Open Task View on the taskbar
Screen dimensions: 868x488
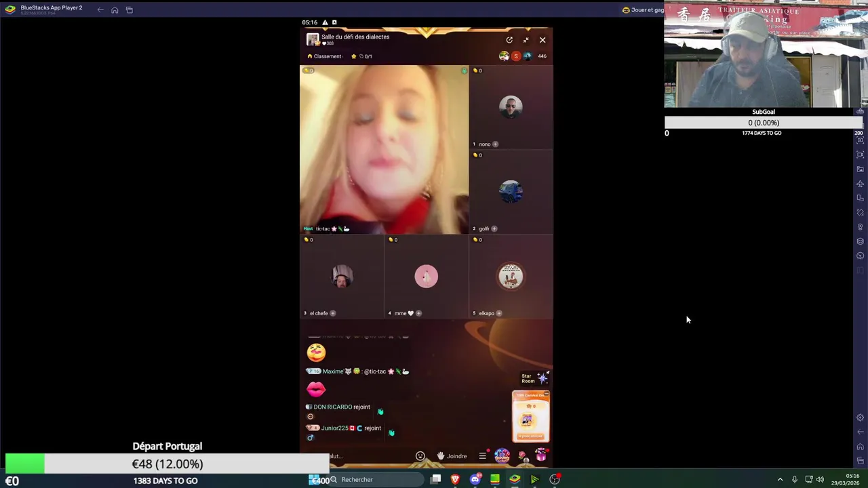pos(436,480)
